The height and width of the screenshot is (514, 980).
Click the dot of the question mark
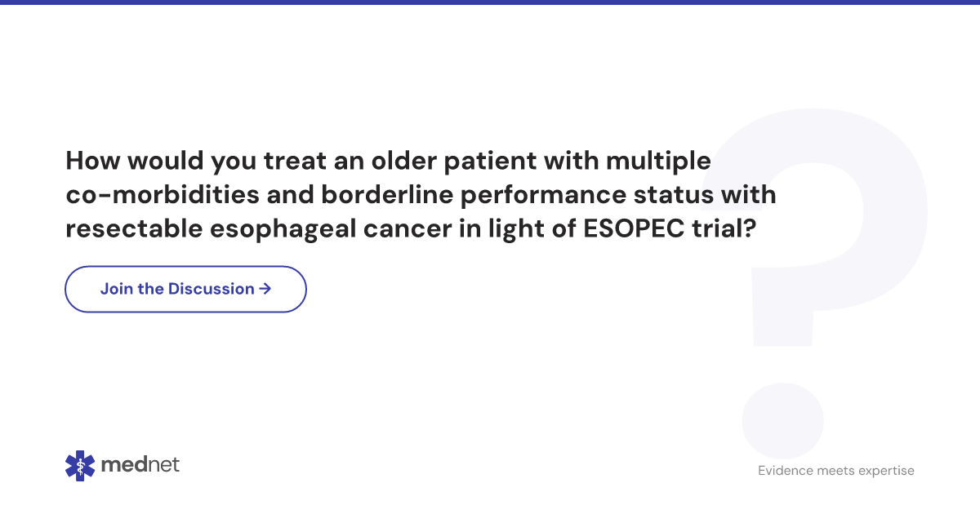tap(782, 421)
